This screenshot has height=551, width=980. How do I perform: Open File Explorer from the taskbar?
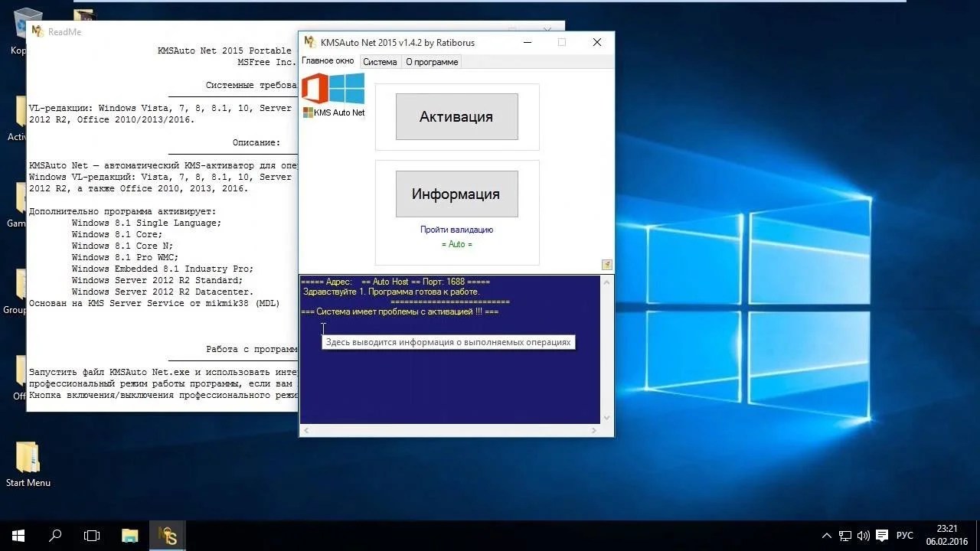click(x=129, y=535)
